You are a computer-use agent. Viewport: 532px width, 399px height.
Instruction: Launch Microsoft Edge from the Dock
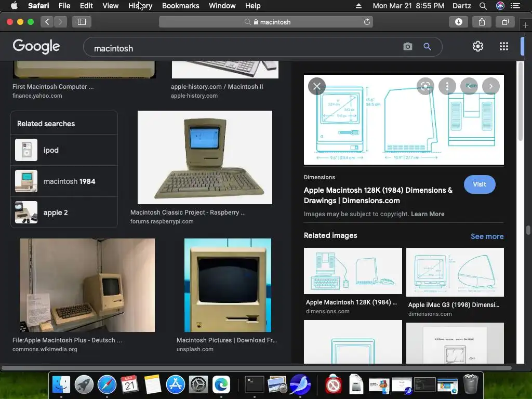pyautogui.click(x=221, y=385)
